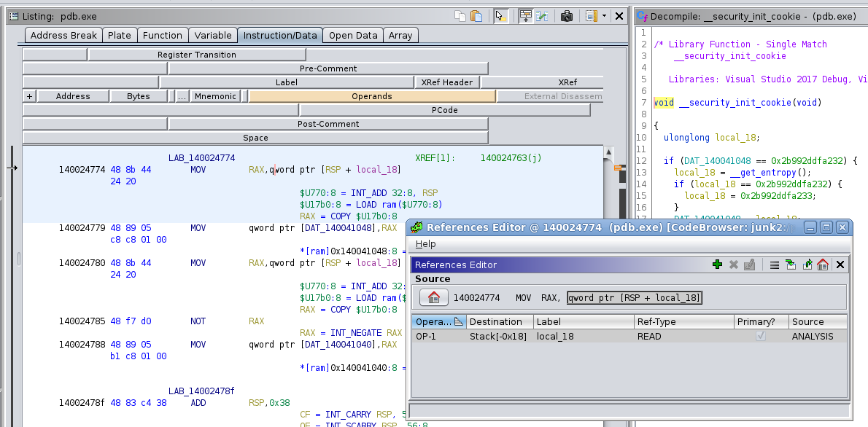Viewport: 868px width, 427px height.
Task: Expand the Address field row with the plus button
Action: 28,95
